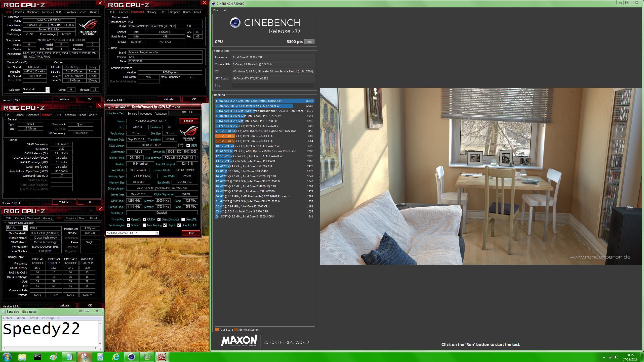Open Cinebench Help menu
644x362 pixels.
click(224, 10)
